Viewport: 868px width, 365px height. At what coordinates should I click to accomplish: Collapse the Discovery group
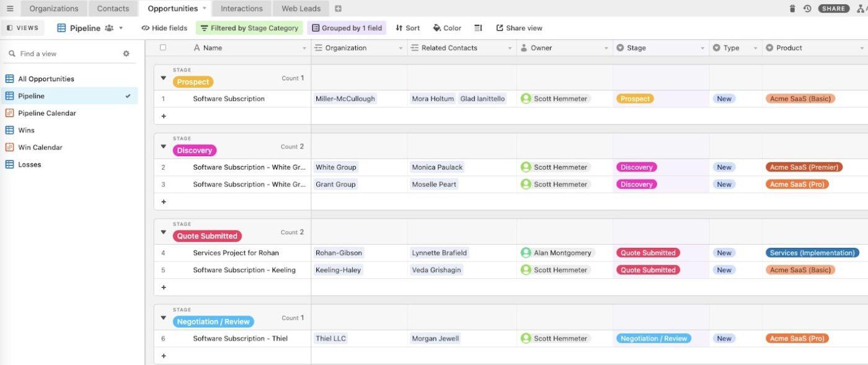(164, 147)
